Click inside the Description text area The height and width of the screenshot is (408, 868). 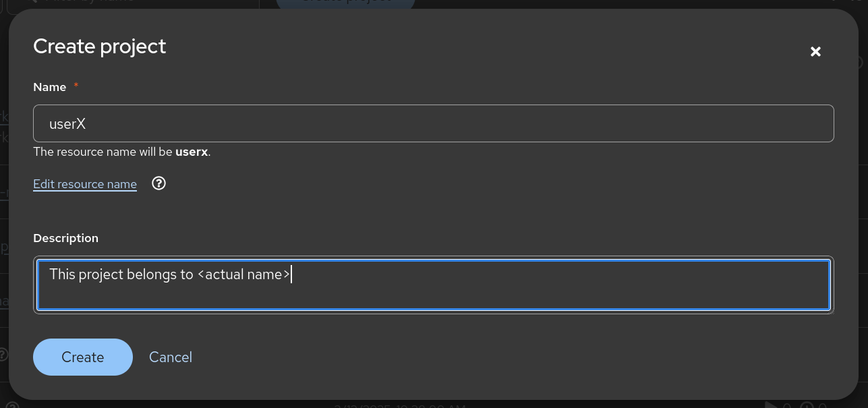pos(433,285)
